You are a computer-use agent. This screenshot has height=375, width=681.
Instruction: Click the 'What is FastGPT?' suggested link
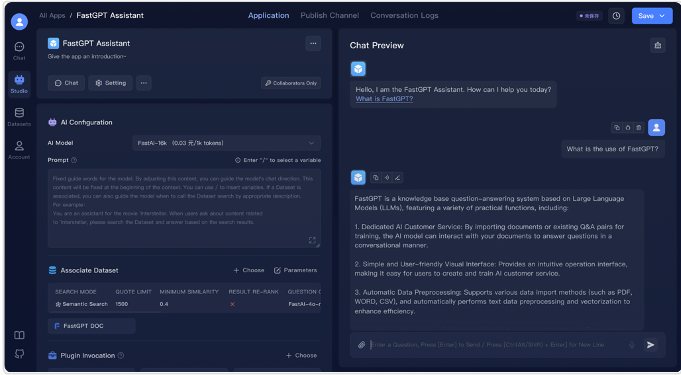point(384,99)
